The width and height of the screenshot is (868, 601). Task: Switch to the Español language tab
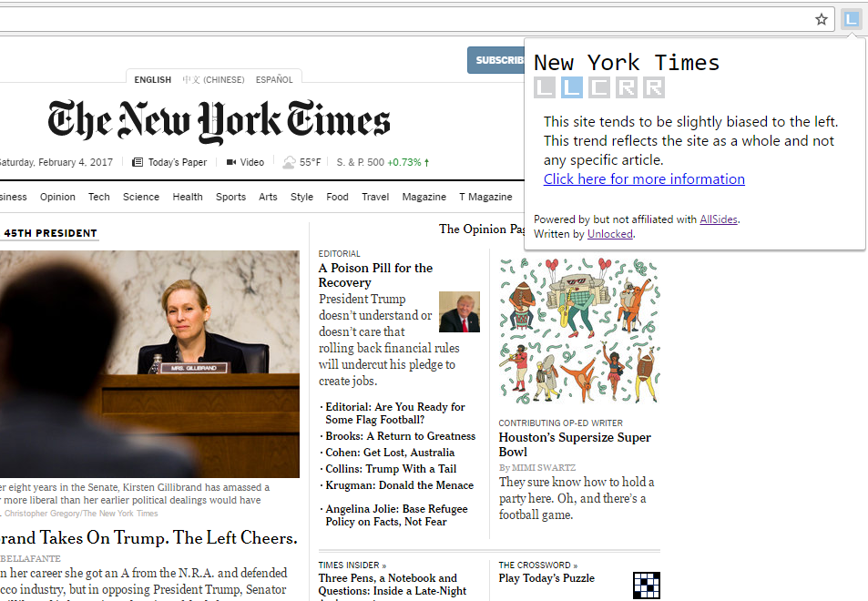pos(274,80)
